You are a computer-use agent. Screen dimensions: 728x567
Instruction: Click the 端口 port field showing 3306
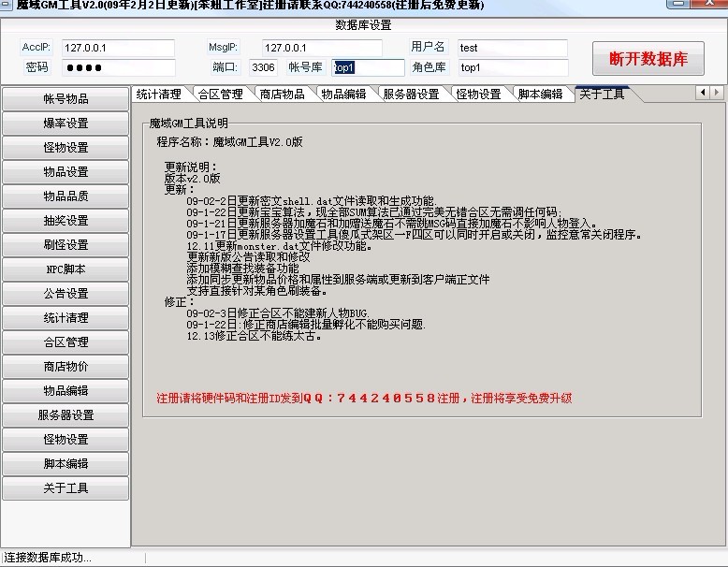(x=263, y=67)
